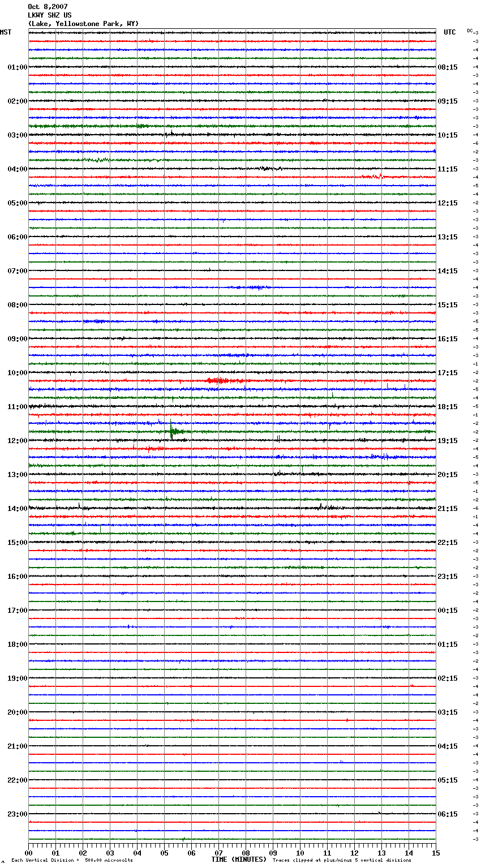This screenshot has height=868, width=481.
Task: Click the 17:15 UTC time label
Action: click(x=448, y=373)
